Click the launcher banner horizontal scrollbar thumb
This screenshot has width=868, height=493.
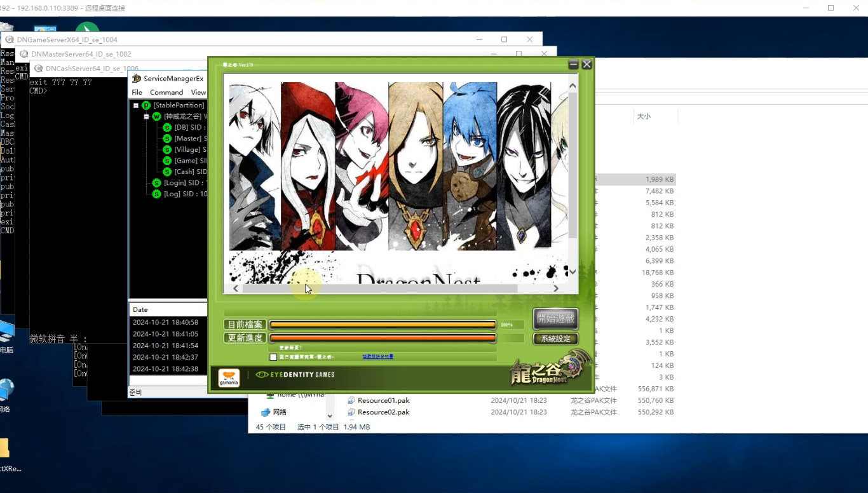[380, 288]
